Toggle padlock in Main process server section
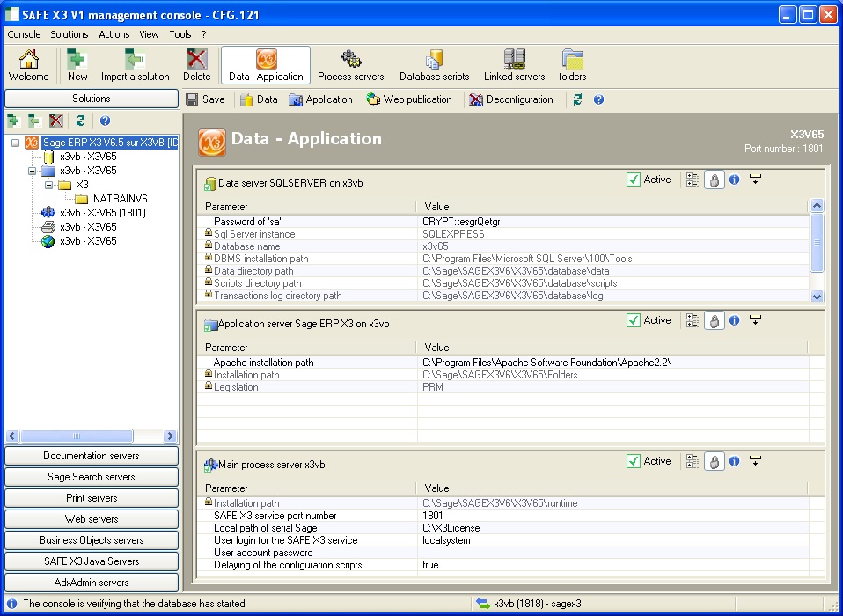This screenshot has width=843, height=616. [714, 461]
